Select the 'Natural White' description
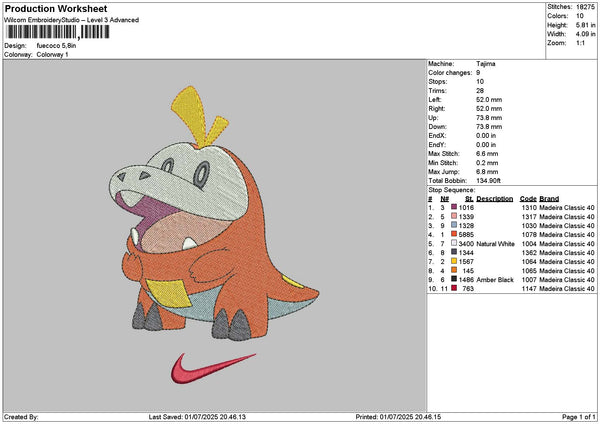Image resolution: width=600 pixels, height=424 pixels. click(495, 244)
